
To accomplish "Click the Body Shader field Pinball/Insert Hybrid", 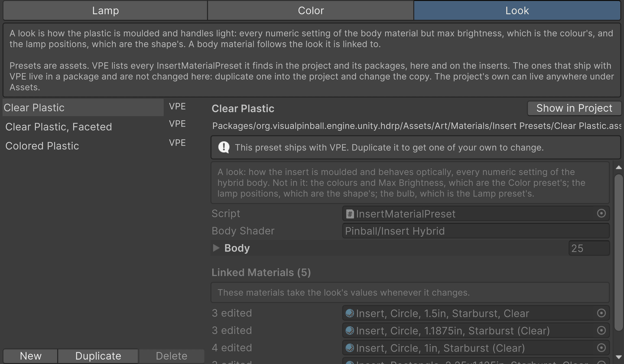I will (476, 231).
